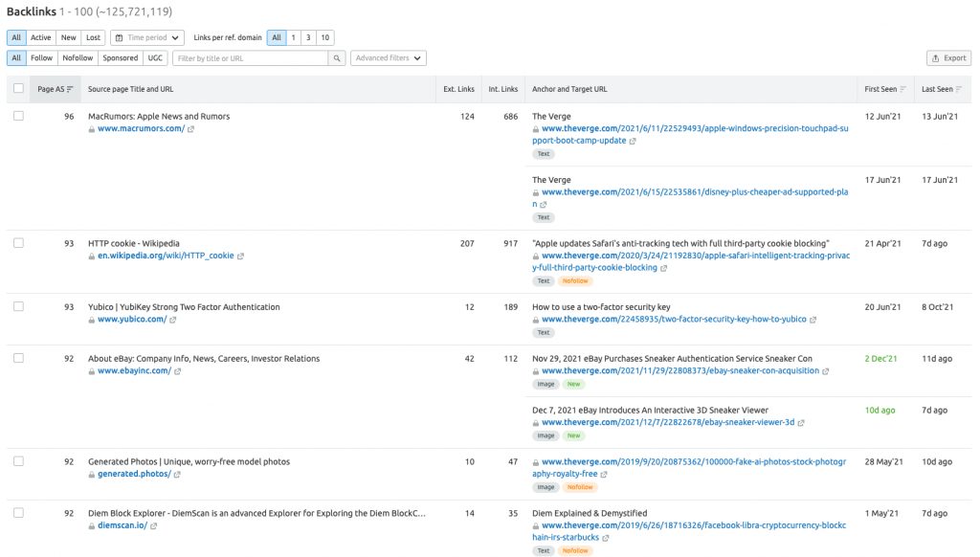Click the calendar icon in Time period
The image size is (980, 557).
[x=120, y=38]
